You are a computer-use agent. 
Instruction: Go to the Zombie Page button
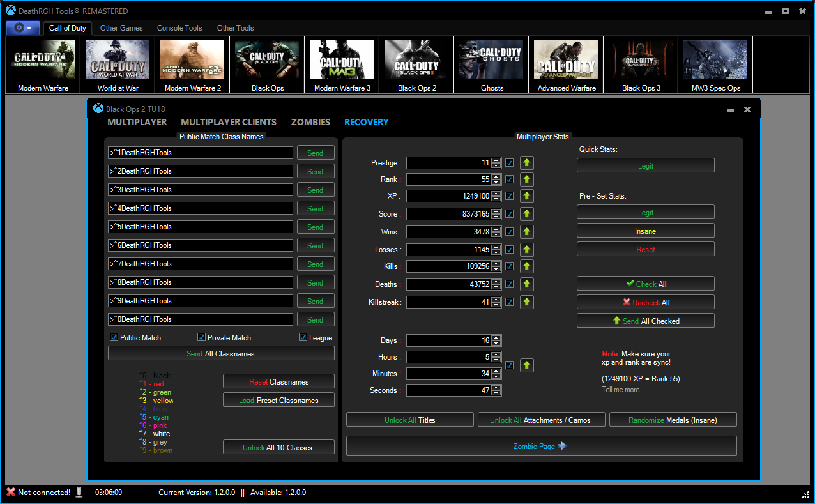(541, 446)
